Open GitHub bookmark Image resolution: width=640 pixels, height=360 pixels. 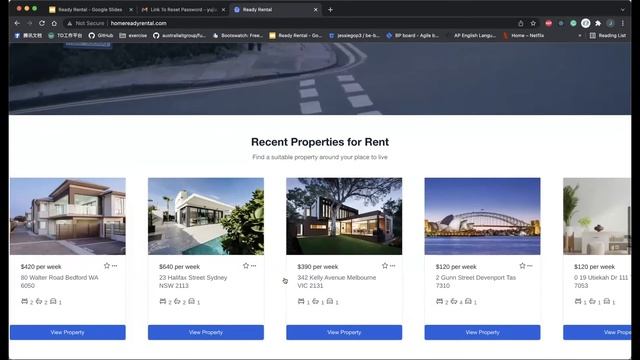[x=101, y=36]
